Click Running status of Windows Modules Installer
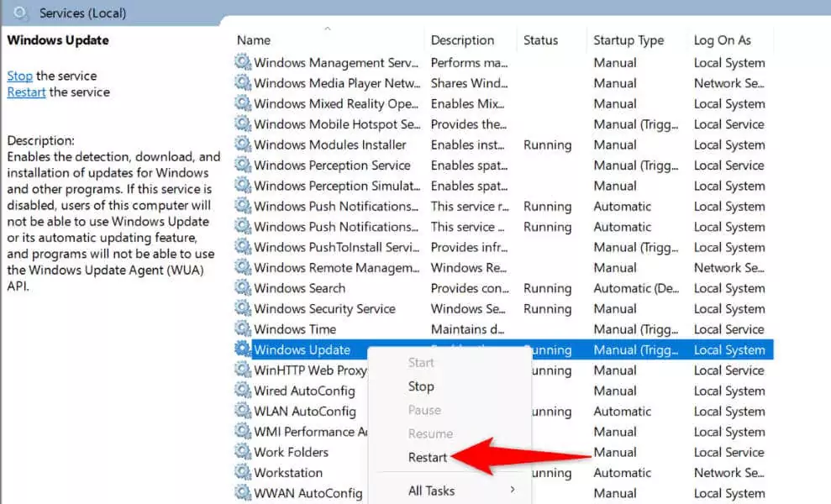 tap(548, 144)
